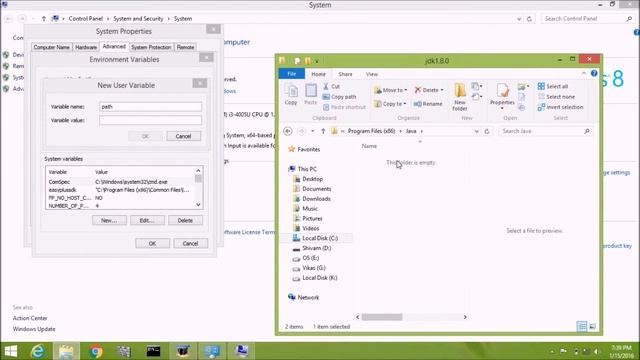Open Videos in navigation pane
Viewport: 640px width, 360px height.
tap(306, 228)
